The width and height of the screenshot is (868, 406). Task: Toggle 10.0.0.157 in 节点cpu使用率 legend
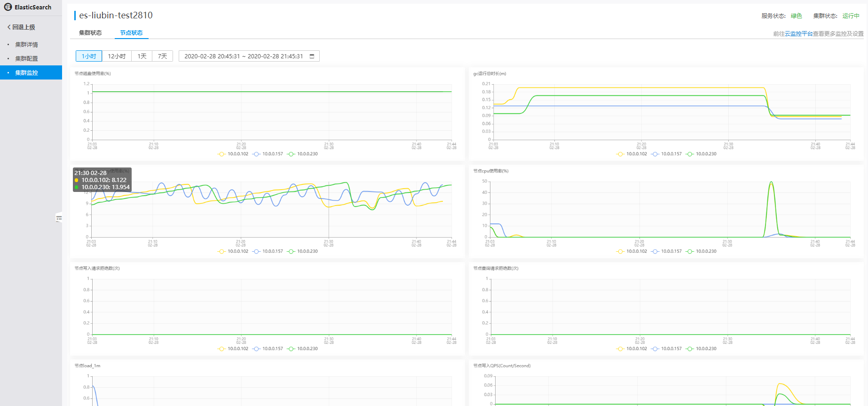(667, 251)
